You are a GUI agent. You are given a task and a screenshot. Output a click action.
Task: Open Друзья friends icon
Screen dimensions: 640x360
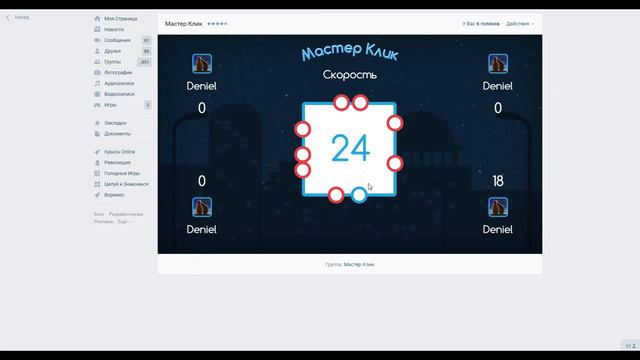97,51
